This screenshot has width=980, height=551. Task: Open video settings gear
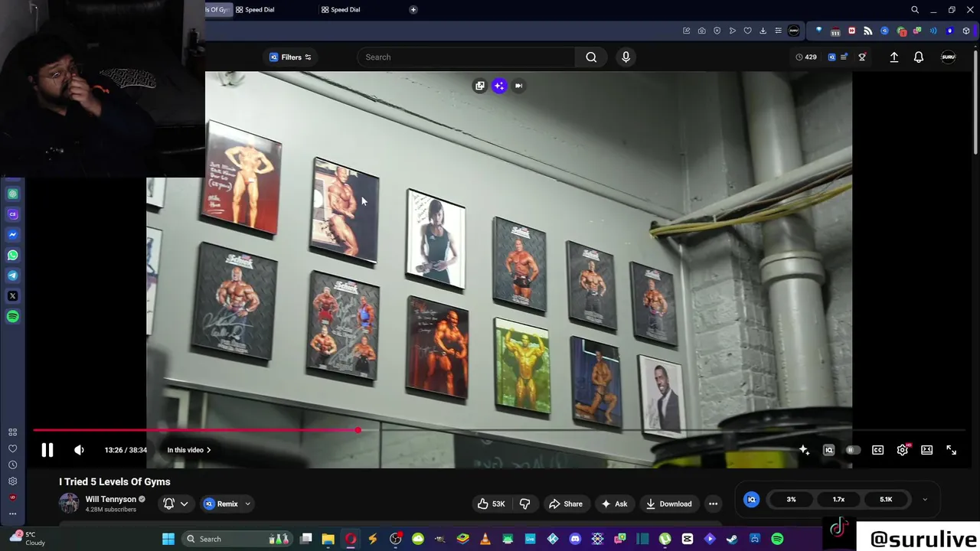[902, 450]
